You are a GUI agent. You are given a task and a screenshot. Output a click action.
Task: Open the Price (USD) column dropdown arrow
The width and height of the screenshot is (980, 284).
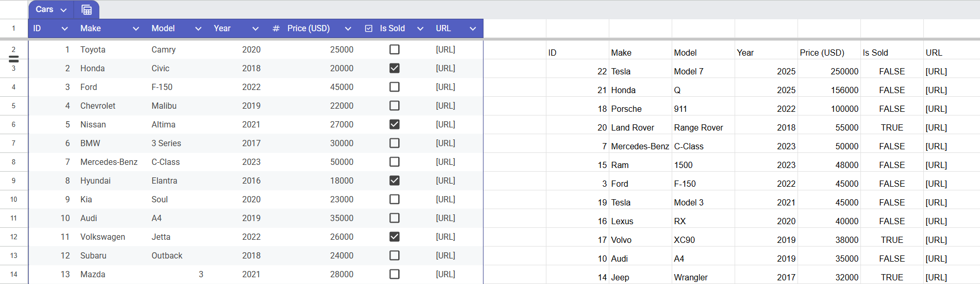[x=348, y=29]
